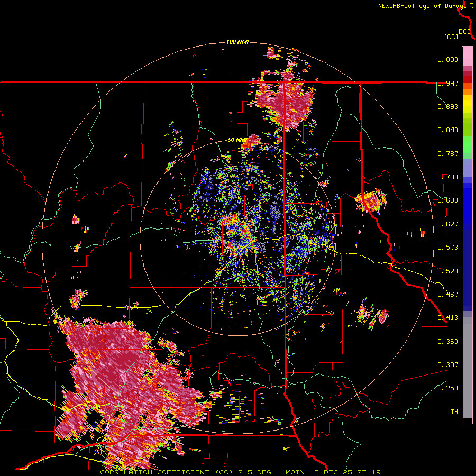The height and width of the screenshot is (476, 476).
Task: Select the 0.360 legend value
Action: pyautogui.click(x=448, y=342)
